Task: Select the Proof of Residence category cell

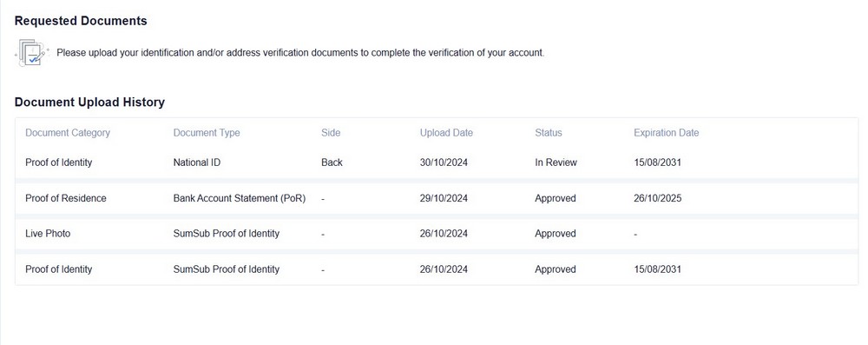Action: [66, 198]
